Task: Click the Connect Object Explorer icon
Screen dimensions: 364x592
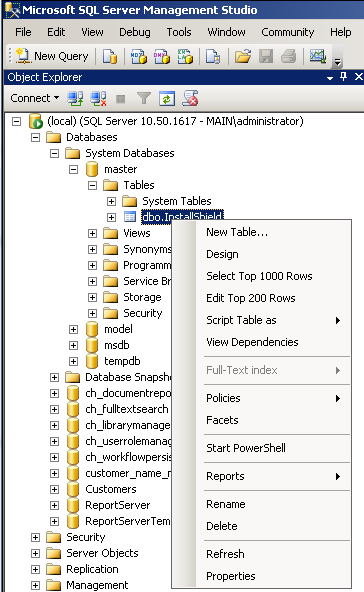Action: click(x=75, y=99)
